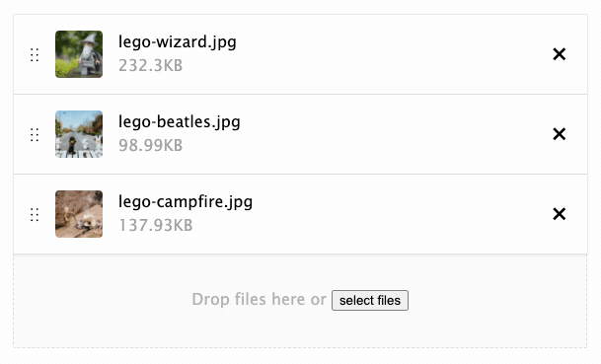601x364 pixels.
Task: Click the drag handle for lego-wizard.jpg
Action: pyautogui.click(x=35, y=55)
